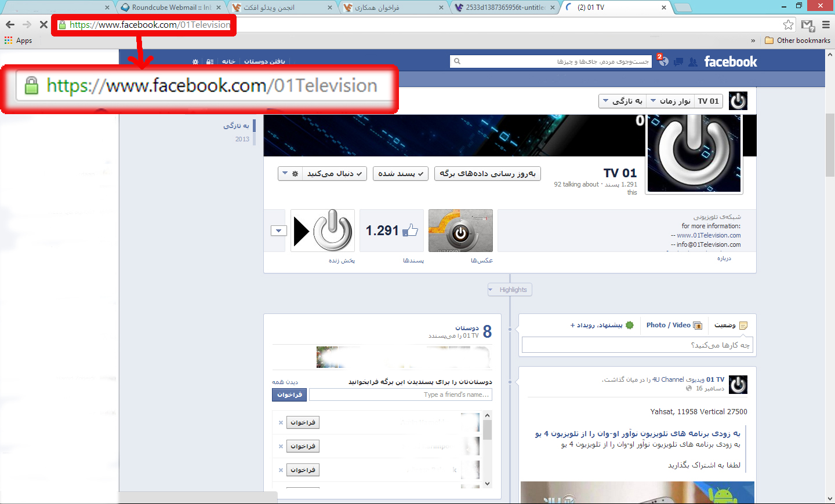This screenshot has height=504, width=835.
Task: Open the Chrome menu hamburger icon
Action: tap(826, 25)
